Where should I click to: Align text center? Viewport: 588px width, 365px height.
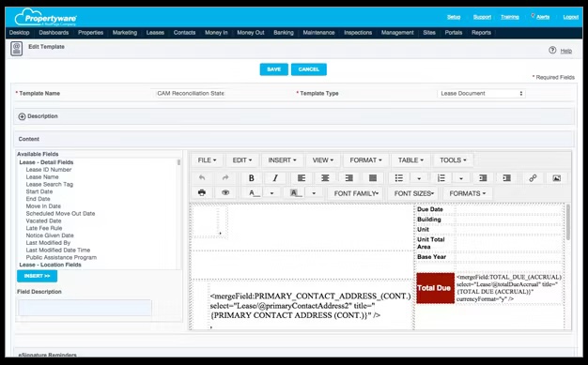pos(325,178)
